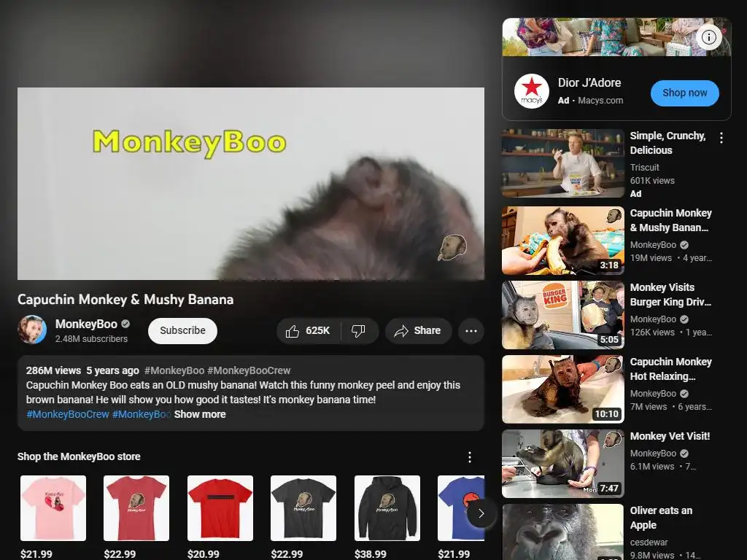Image resolution: width=747 pixels, height=560 pixels.
Task: Click the Monkey Vet Visit! title
Action: (670, 436)
